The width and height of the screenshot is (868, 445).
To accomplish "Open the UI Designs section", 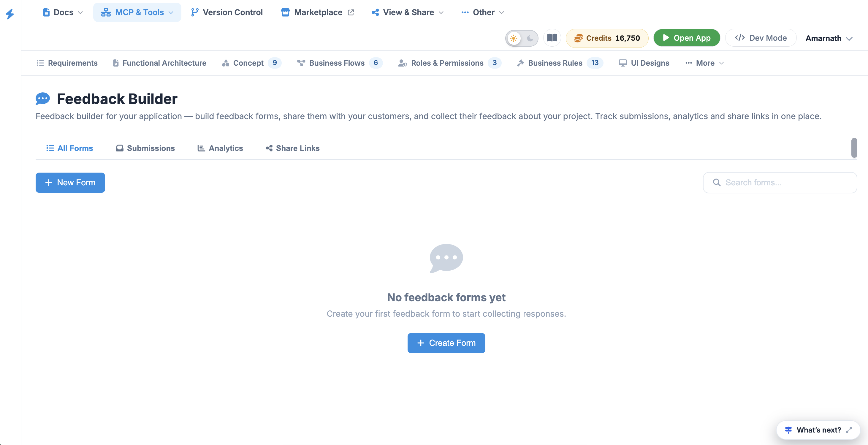I will [x=644, y=63].
